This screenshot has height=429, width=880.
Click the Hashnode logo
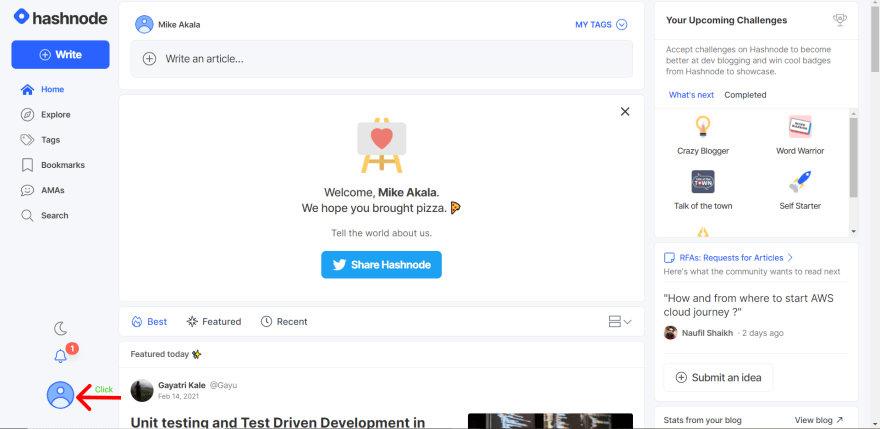(61, 17)
